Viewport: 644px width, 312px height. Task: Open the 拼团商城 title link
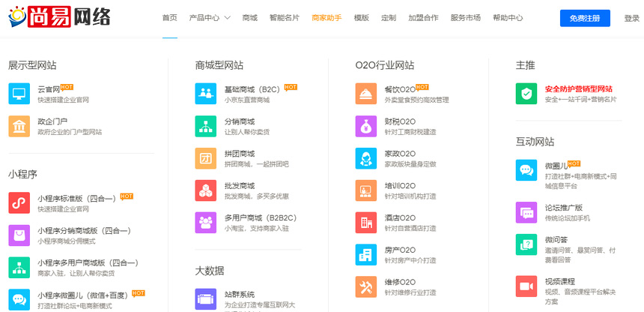point(240,154)
